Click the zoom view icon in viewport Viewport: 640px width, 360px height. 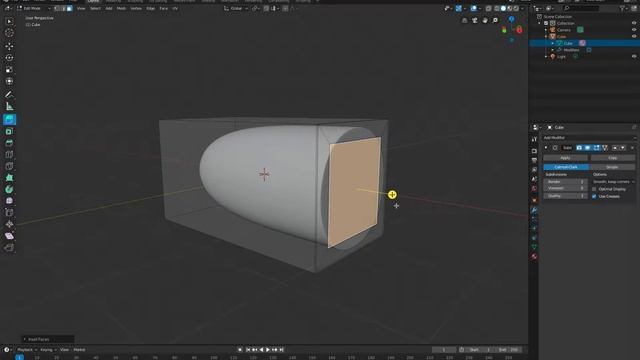tap(495, 20)
